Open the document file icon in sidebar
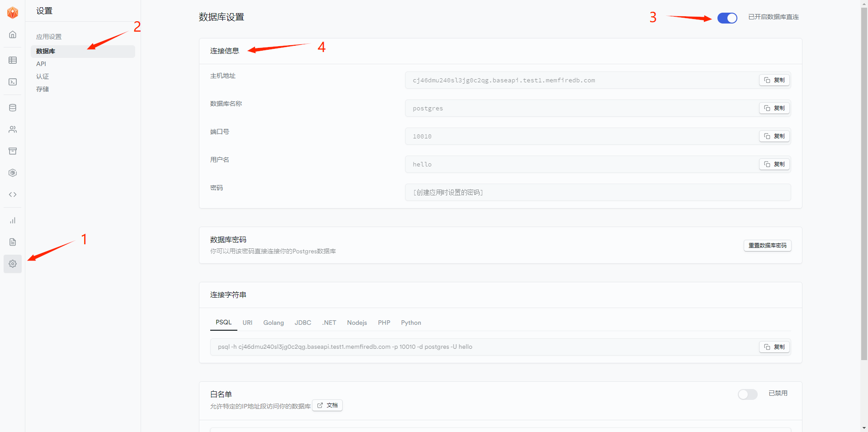 coord(13,242)
